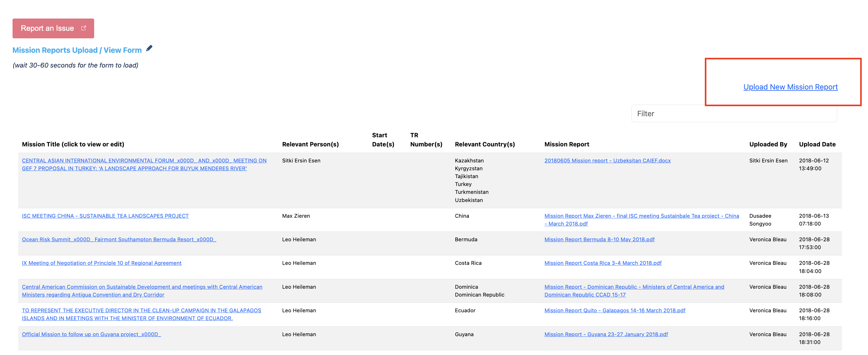Open IX Meeting of Negotiation of Principle 10 mission
This screenshot has width=868, height=355.
click(x=101, y=263)
